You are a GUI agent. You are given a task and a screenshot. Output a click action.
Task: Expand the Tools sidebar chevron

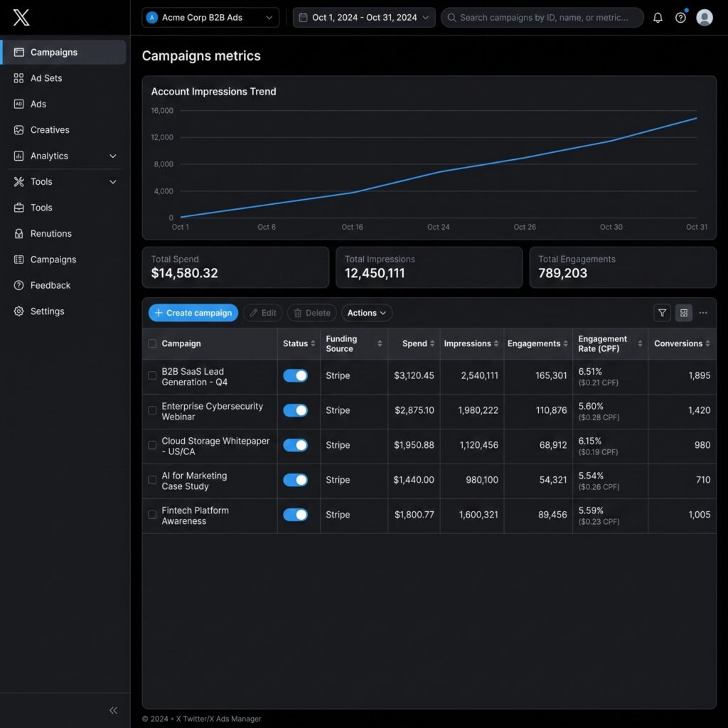113,182
